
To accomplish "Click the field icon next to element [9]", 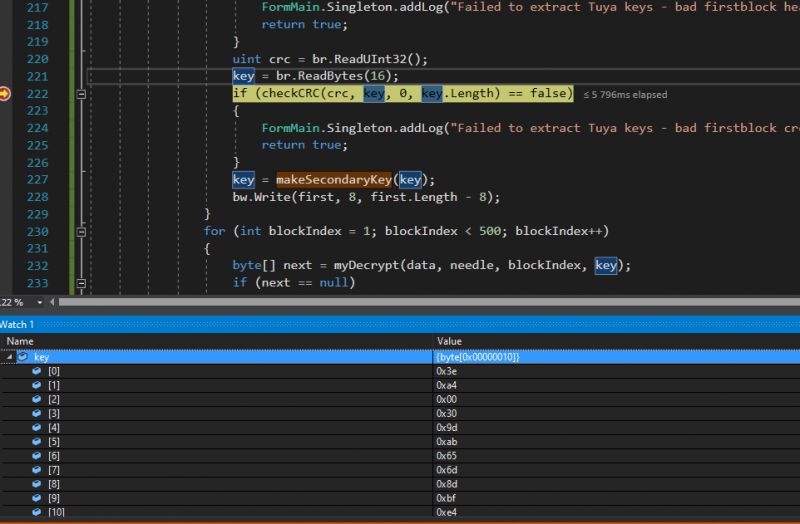I will point(37,497).
